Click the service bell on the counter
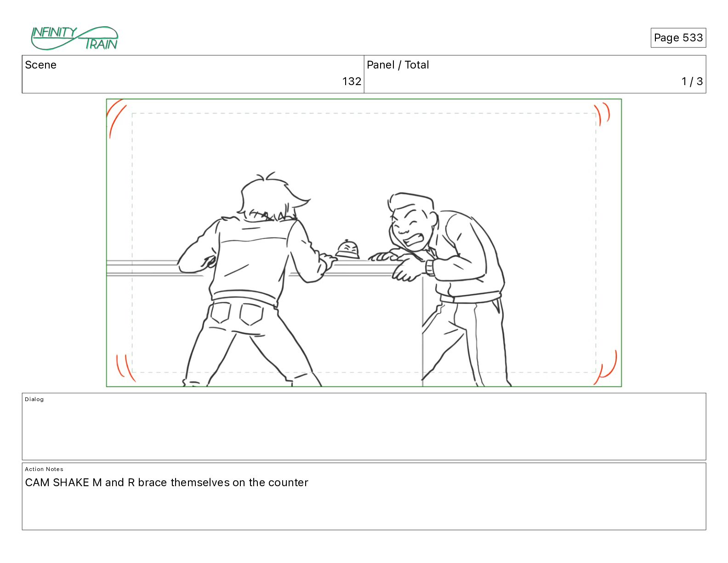The image size is (728, 563). [x=347, y=249]
